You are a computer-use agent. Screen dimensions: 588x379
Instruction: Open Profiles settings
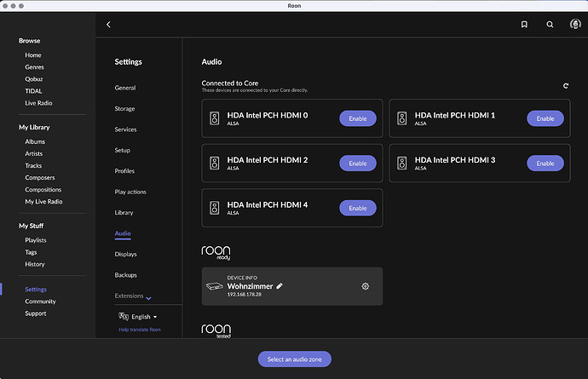point(124,171)
